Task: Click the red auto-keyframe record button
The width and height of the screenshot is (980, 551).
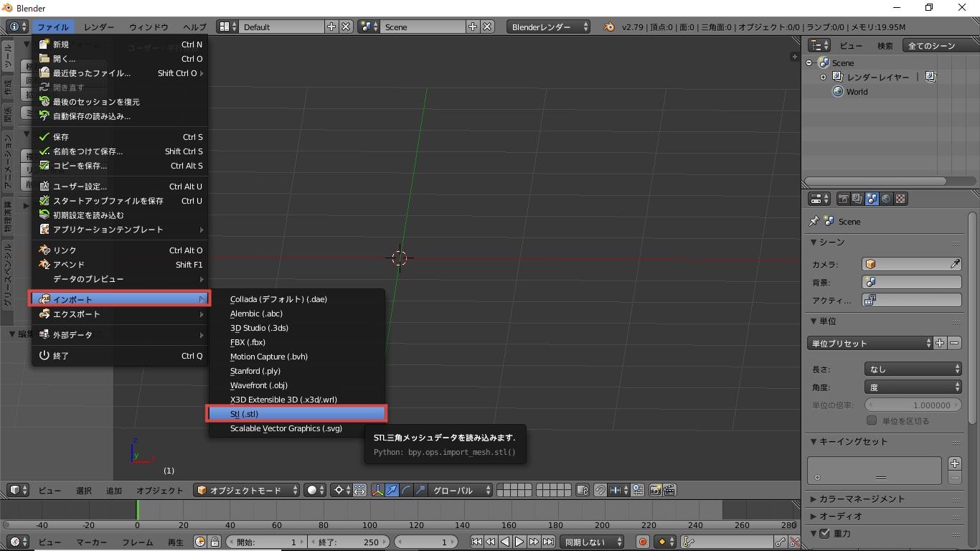Action: pos(643,542)
